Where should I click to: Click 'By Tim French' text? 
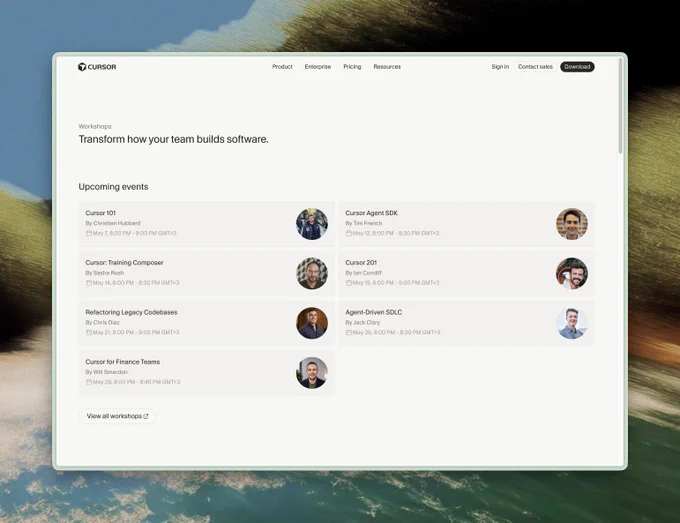(x=364, y=223)
